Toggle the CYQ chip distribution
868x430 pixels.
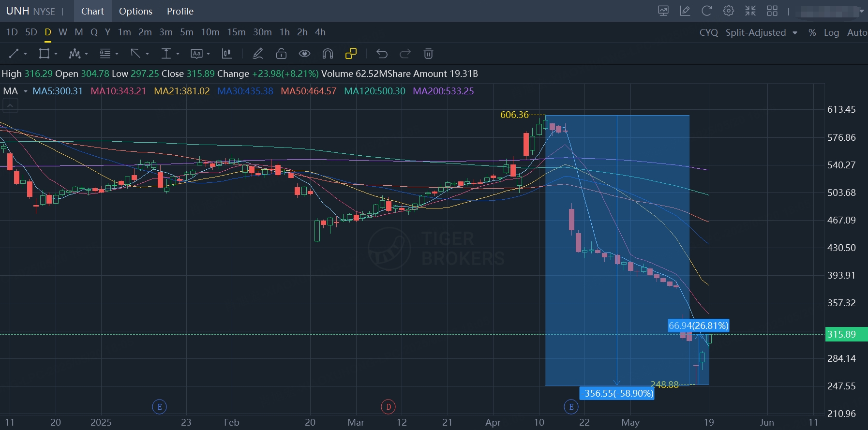pos(709,32)
